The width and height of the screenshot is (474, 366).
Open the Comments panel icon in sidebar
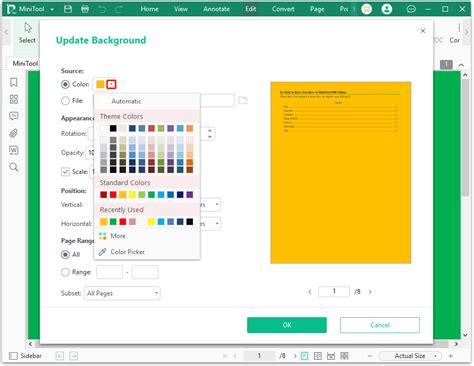(14, 116)
